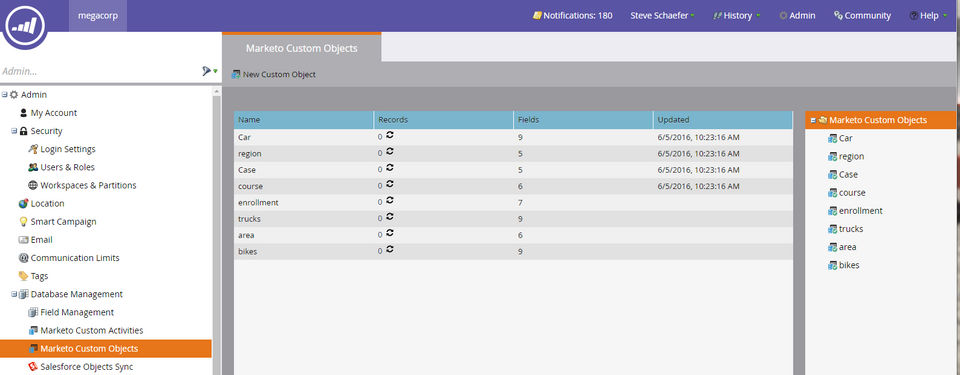Open Marketo Custom Activities in sidebar
Viewport: 960px width, 375px height.
tap(92, 331)
